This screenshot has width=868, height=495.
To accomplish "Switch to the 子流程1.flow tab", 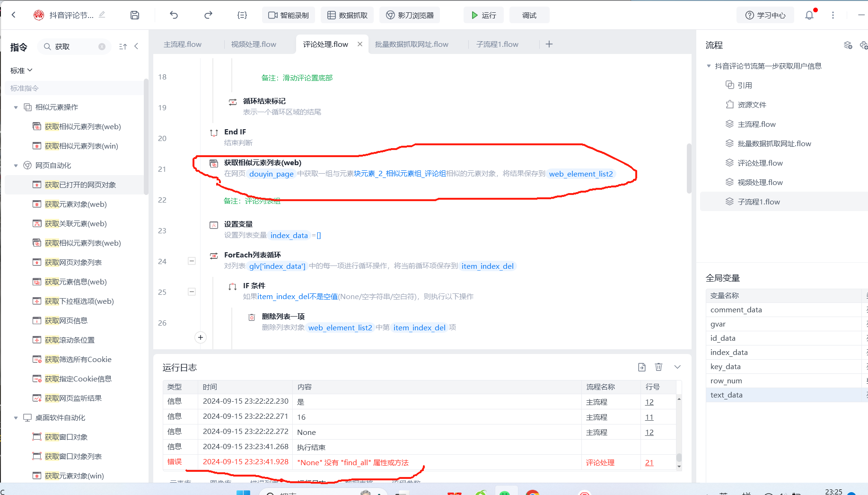I will pos(497,44).
